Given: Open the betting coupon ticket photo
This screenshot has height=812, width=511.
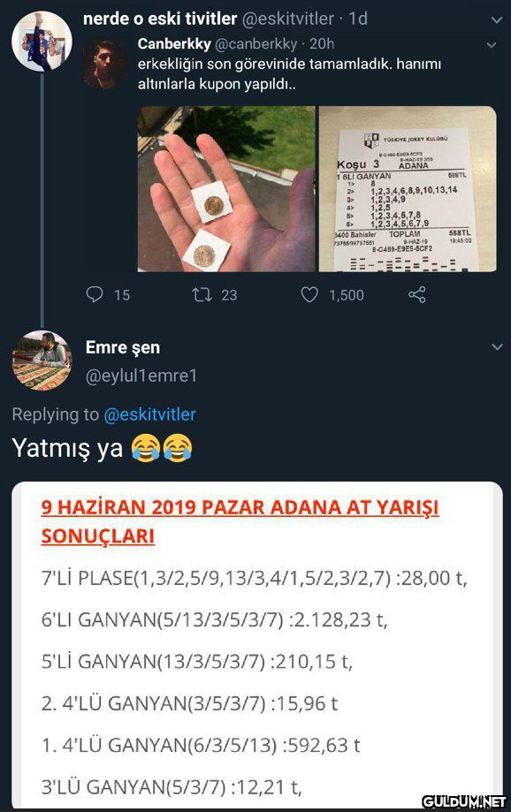Looking at the screenshot, I should (x=408, y=189).
